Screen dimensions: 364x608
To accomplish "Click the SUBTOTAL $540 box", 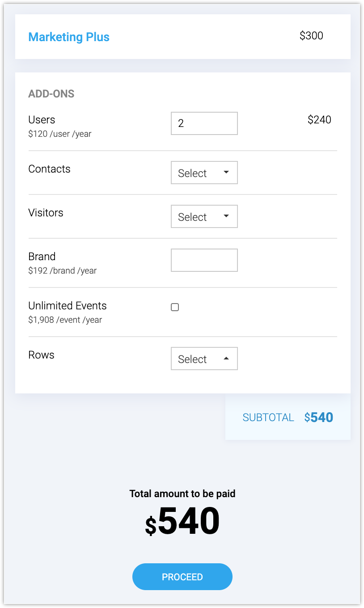I will 288,418.
